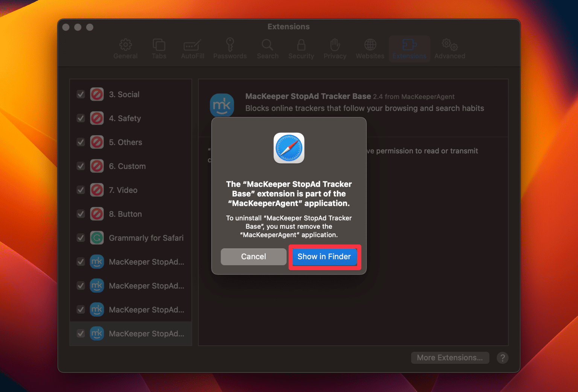Uncheck the 3. Social extension checkbox
The image size is (578, 392).
click(x=81, y=94)
